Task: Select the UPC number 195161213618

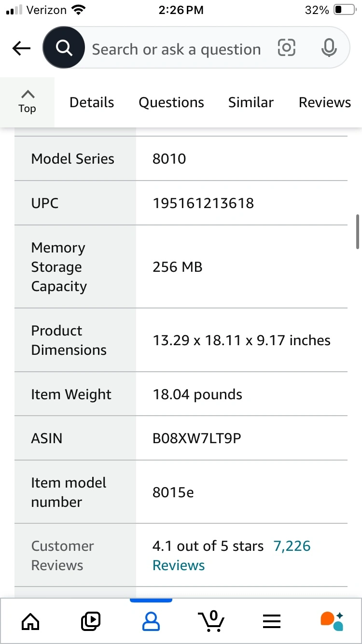Action: coord(203,203)
